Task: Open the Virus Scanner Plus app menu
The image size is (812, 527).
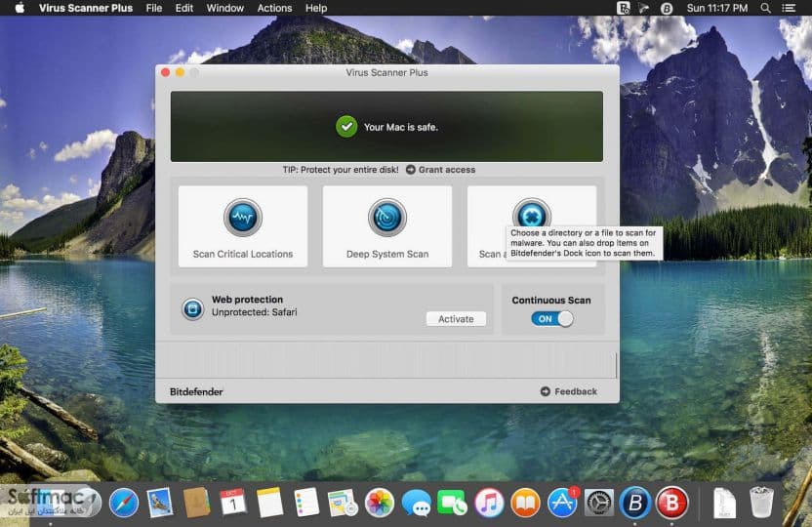Action: (x=86, y=8)
